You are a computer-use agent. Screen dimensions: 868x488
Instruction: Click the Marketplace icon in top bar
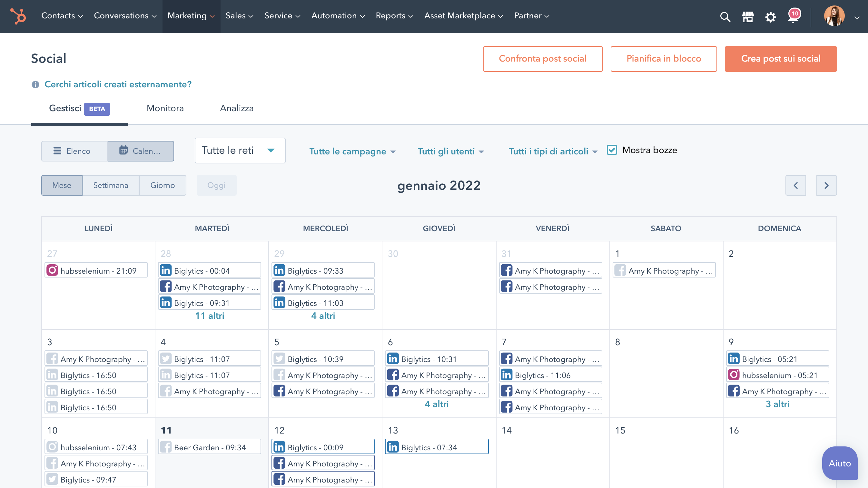pyautogui.click(x=748, y=16)
